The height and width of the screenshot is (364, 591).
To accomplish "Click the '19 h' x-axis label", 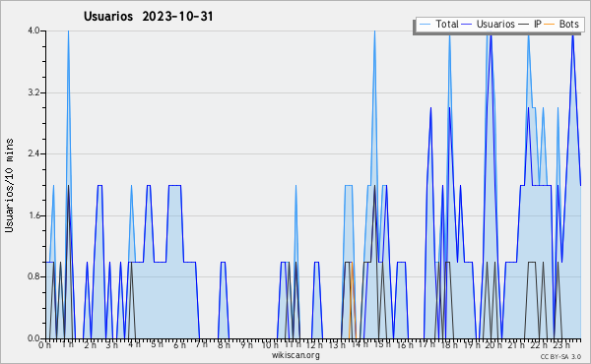I will [472, 345].
